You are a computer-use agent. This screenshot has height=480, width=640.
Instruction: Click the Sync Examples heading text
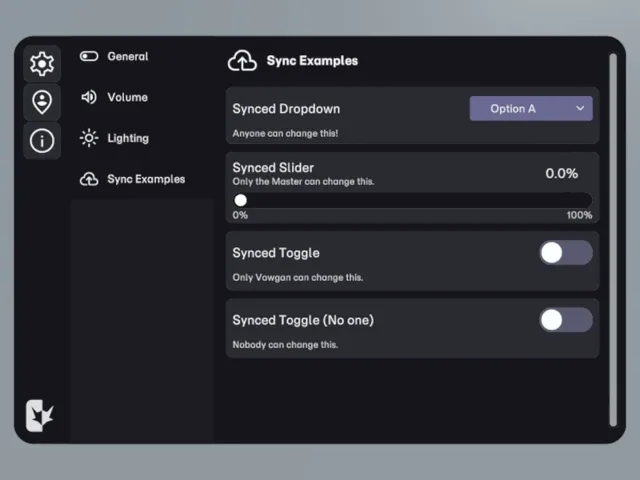pyautogui.click(x=312, y=61)
